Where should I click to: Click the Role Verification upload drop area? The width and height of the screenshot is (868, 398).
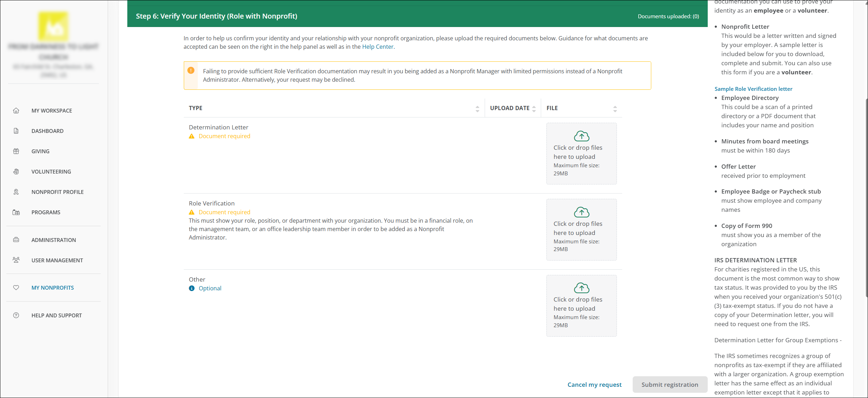581,230
